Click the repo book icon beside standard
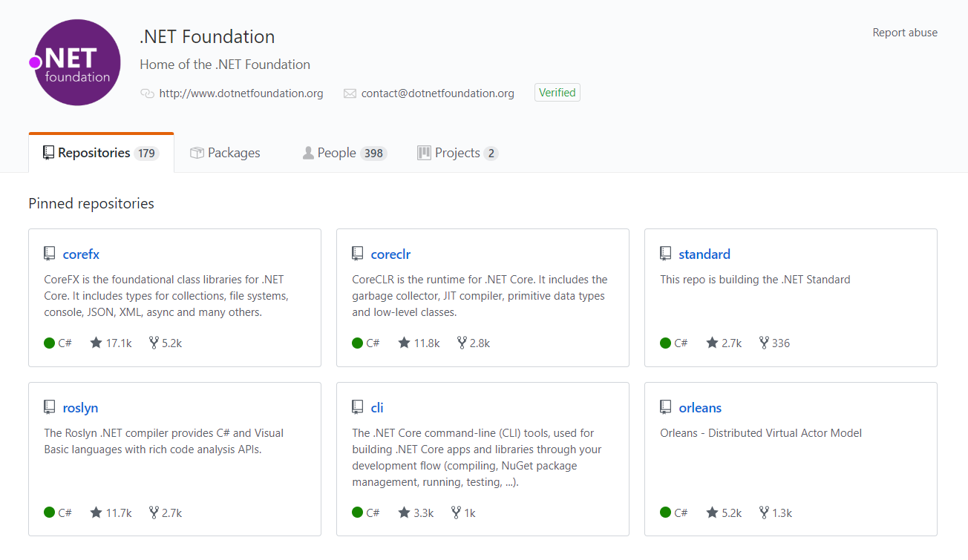Viewport: 968px width, 560px height. 665,254
